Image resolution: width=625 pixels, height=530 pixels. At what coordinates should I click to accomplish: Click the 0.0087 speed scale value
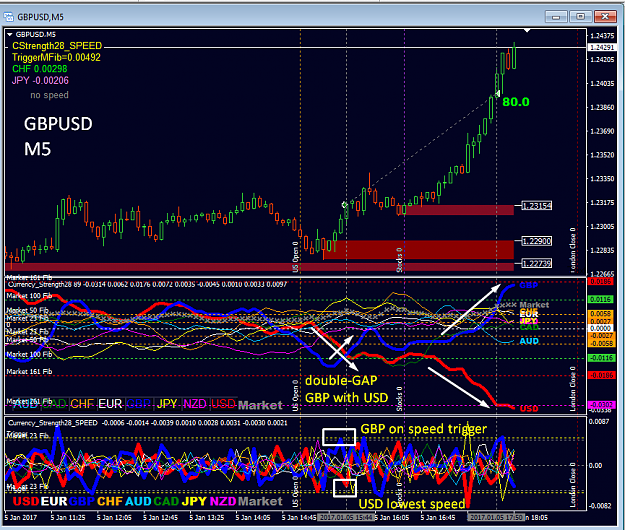click(599, 422)
